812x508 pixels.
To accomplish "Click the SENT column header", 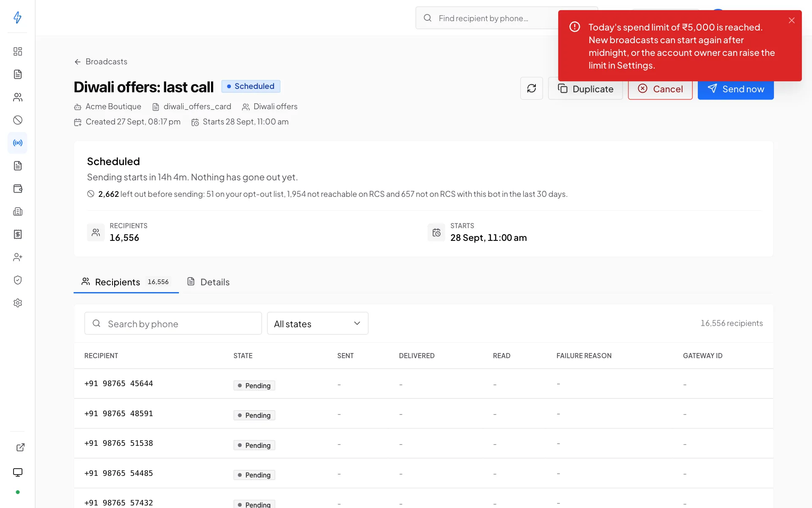I will (345, 356).
